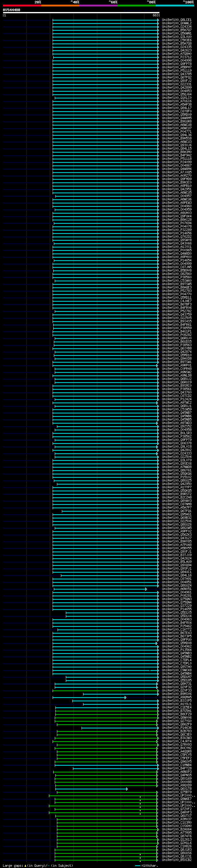This screenshot has height=868, width=197.
Task: Select hit label UniRef100_P14655
Action: coord(176,609)
